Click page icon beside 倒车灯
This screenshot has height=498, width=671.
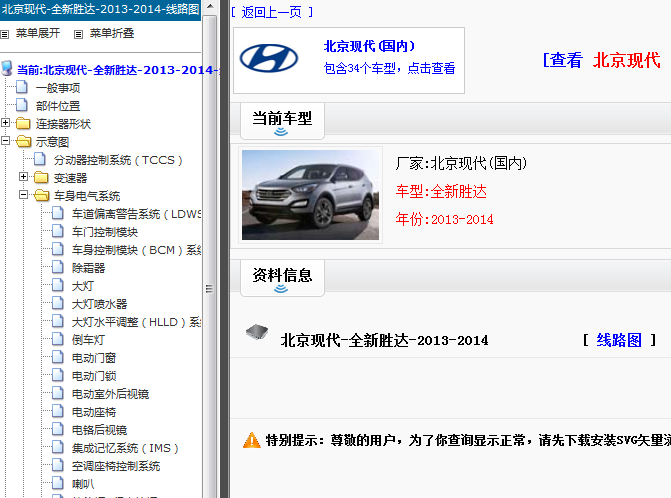(x=58, y=339)
